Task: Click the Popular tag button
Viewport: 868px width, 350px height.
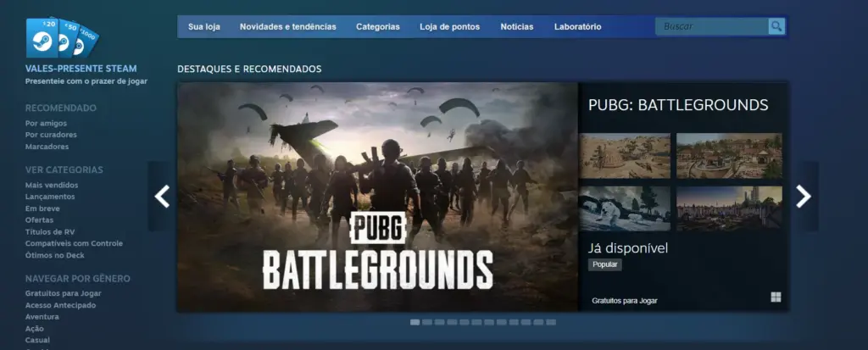Action: (x=605, y=264)
